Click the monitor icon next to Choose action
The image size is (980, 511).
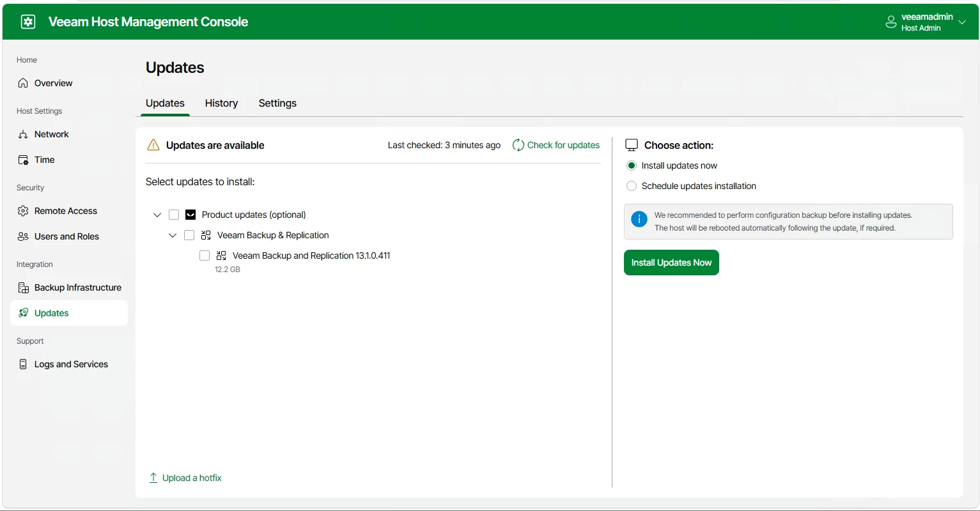pos(632,145)
